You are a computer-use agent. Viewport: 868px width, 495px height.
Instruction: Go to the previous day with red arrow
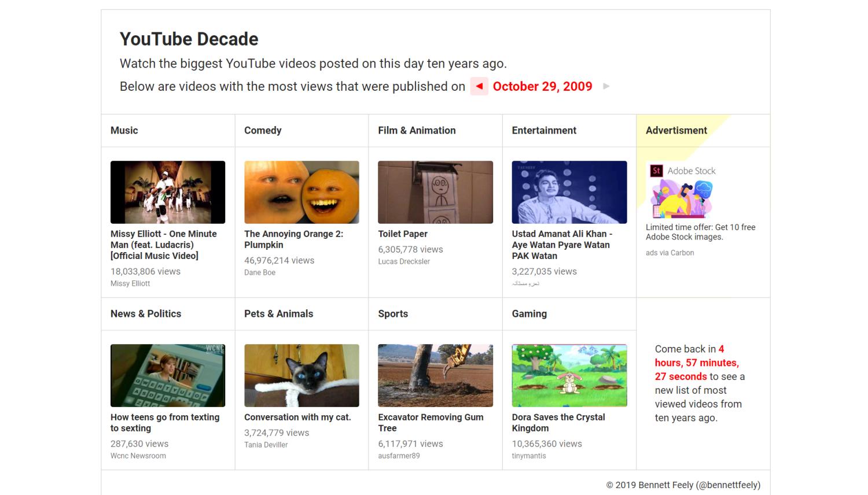pos(479,86)
